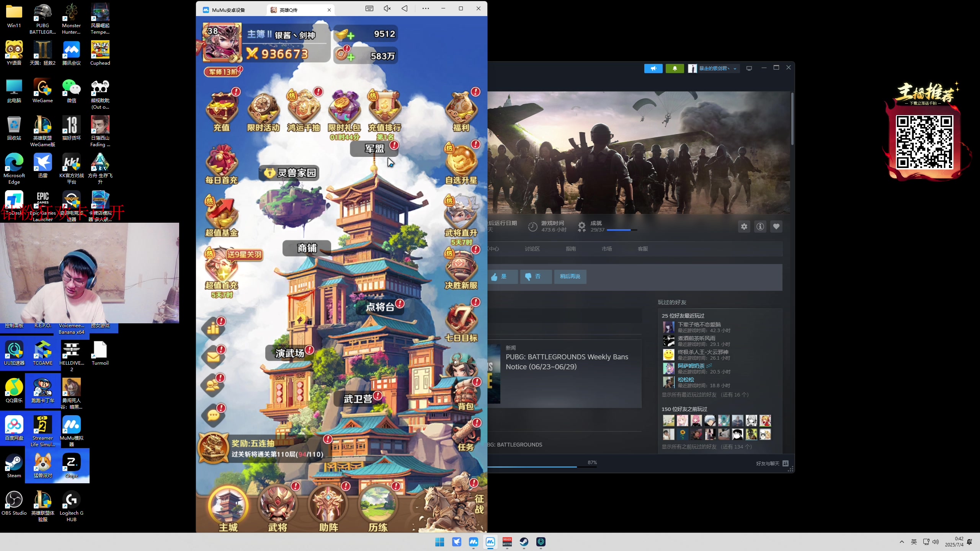Image resolution: width=980 pixels, height=551 pixels.
Task: Open the 任务 quest scroll icon
Action: [x=465, y=435]
